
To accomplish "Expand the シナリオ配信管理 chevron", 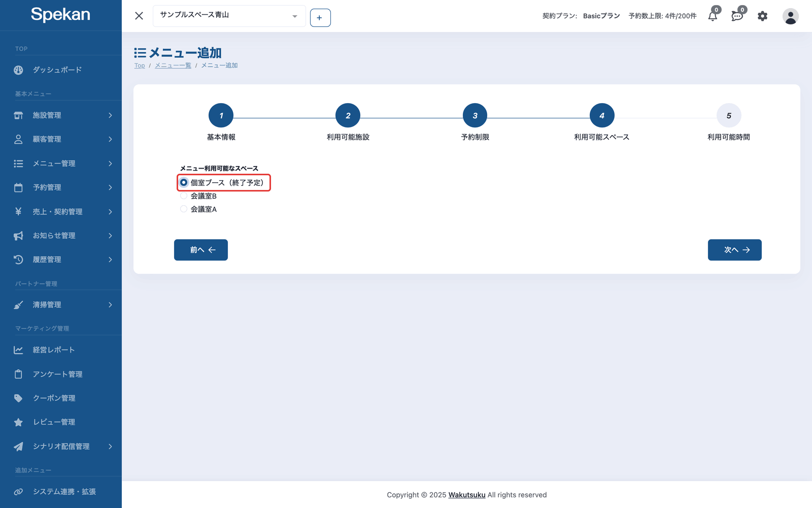I will (110, 447).
